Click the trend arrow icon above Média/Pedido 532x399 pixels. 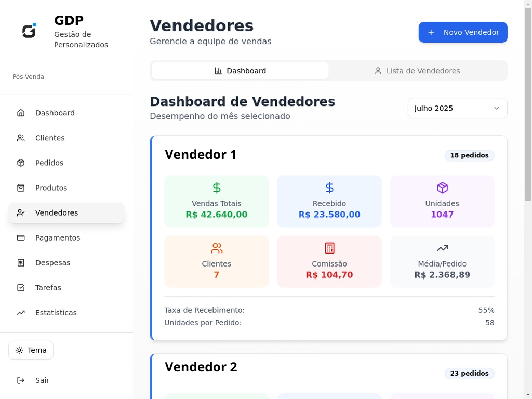point(443,248)
